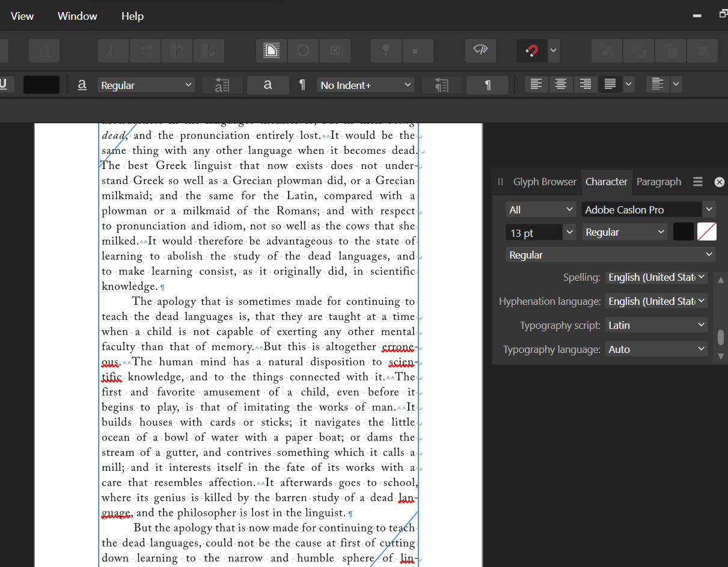728x567 pixels.
Task: Open the Typography script Latin dropdown
Action: click(656, 325)
